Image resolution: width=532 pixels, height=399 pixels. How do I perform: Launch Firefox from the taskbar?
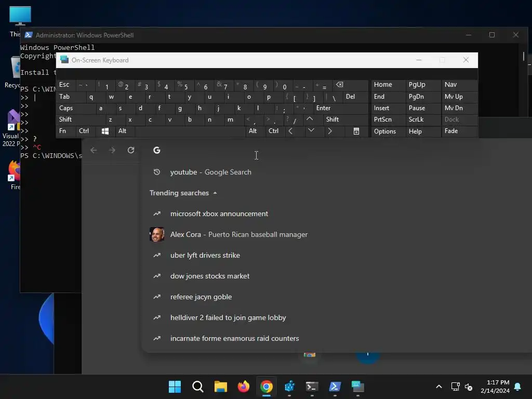(243, 387)
